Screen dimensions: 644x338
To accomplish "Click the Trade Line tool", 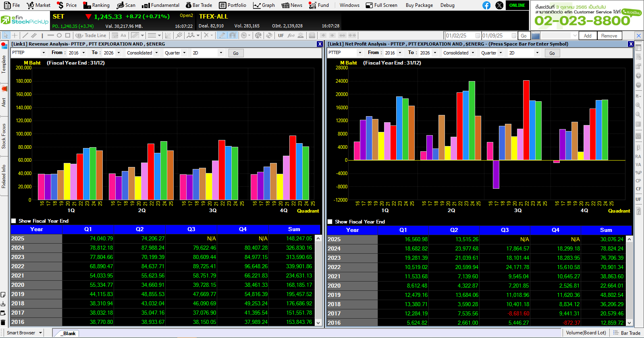I will pyautogui.click(x=91, y=35).
